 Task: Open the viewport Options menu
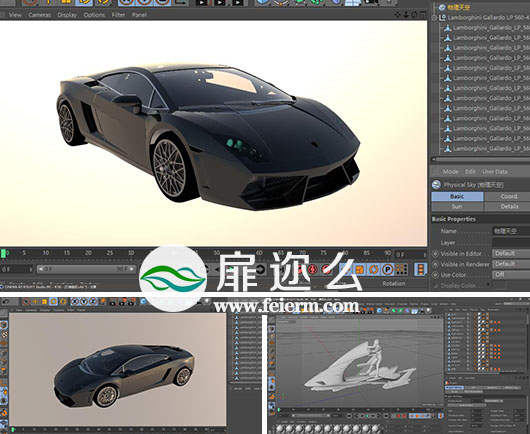[94, 15]
